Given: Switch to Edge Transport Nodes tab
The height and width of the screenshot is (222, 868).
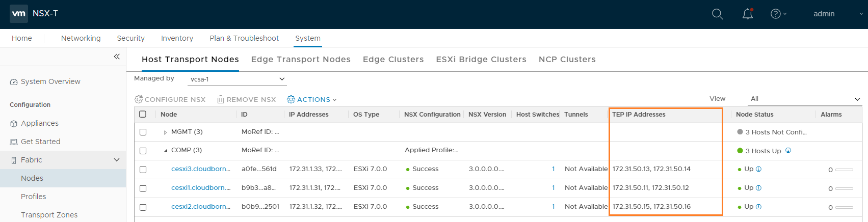Looking at the screenshot, I should (x=301, y=59).
